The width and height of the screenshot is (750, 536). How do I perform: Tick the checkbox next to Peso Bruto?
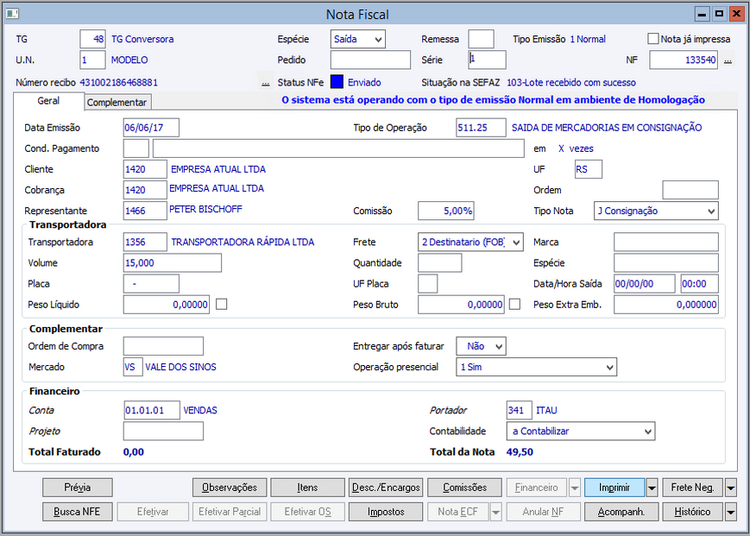click(x=515, y=304)
